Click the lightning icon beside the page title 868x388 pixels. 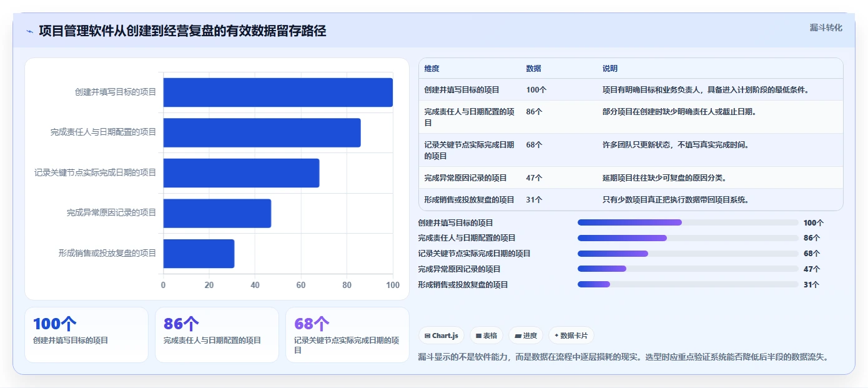[29, 31]
